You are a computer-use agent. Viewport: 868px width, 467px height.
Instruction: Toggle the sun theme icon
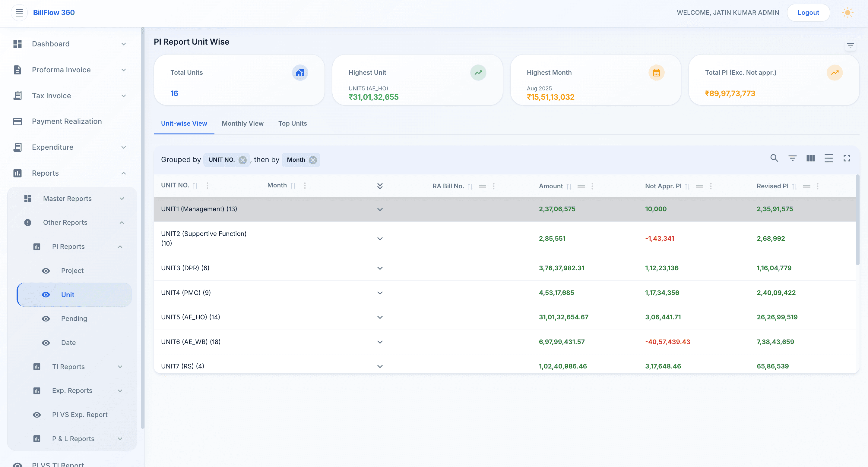[x=847, y=12]
